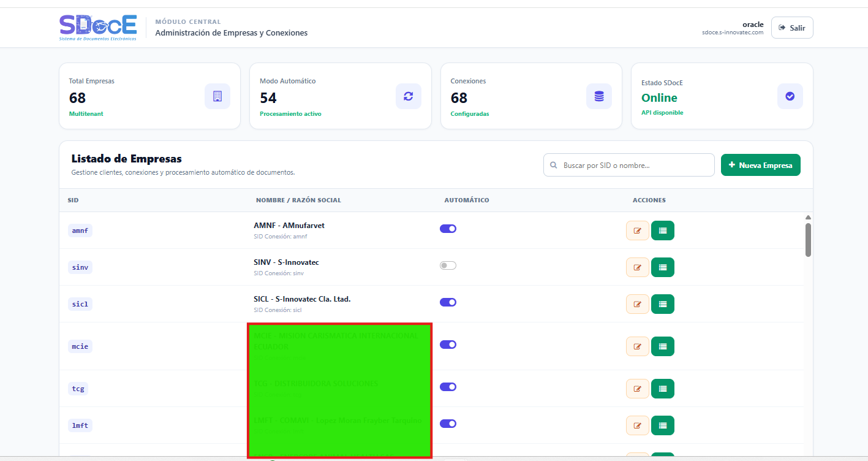Screen dimensions: 868x461
Task: Open the edit icon for the sinv row
Action: pos(638,267)
